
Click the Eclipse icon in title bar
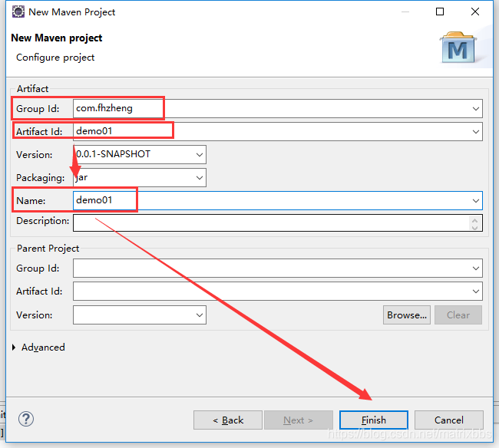click(x=18, y=12)
